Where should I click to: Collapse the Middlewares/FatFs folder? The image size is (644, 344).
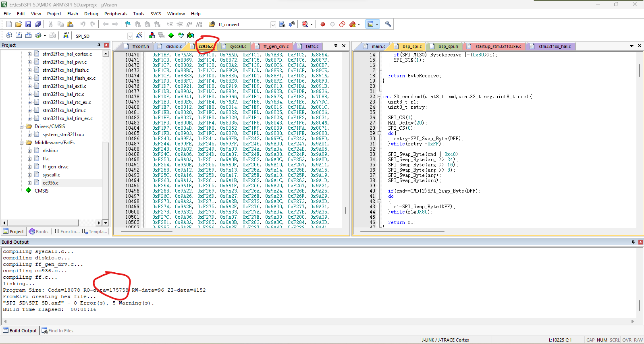click(22, 143)
